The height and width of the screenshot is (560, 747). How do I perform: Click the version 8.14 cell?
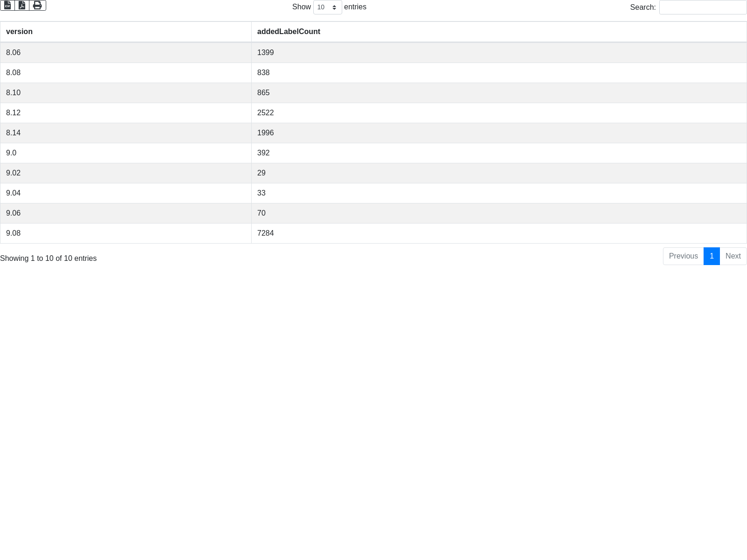[14, 133]
